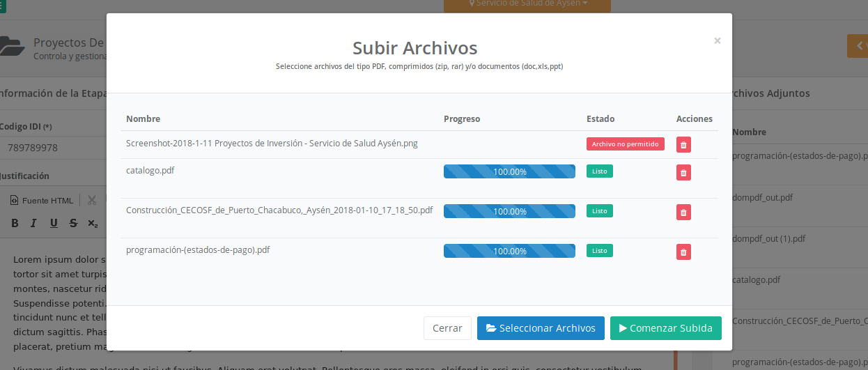Screen dimensions: 868x370
Task: Remove the Construcción_CECOSF pdf file
Action: 683,212
